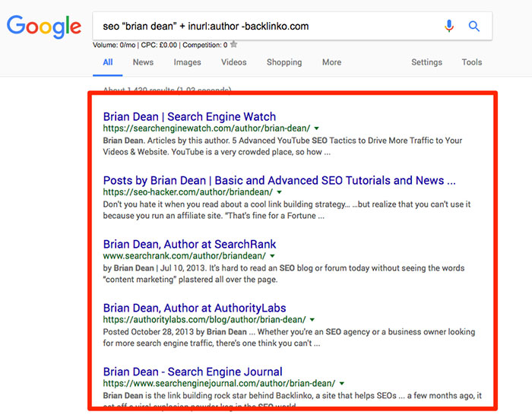Click the Volume: 0/mo keyword stat
This screenshot has height=418, width=532.
coord(114,45)
